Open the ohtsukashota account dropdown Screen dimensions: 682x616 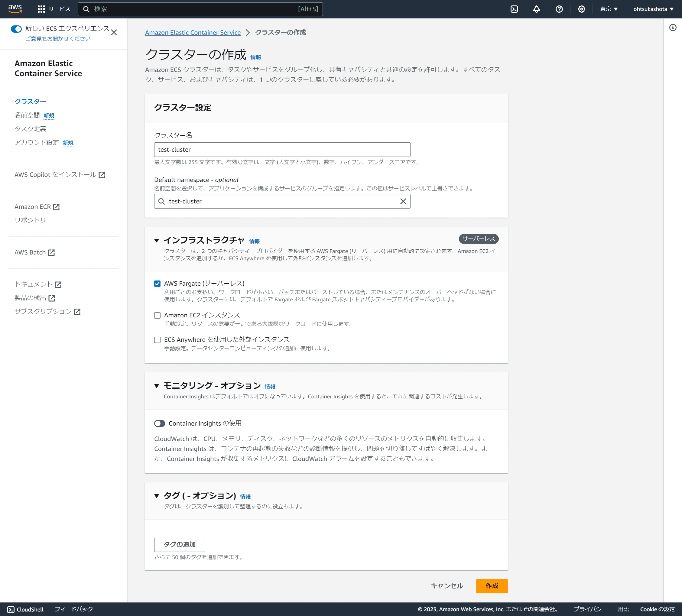coord(653,9)
